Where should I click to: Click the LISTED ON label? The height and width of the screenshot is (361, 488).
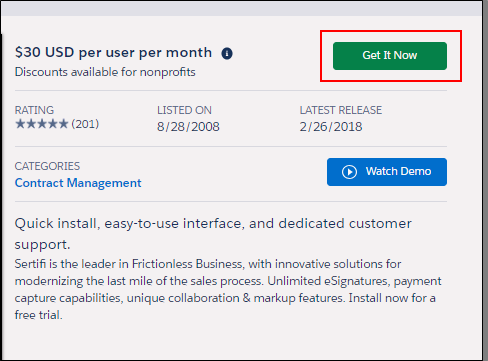point(184,110)
